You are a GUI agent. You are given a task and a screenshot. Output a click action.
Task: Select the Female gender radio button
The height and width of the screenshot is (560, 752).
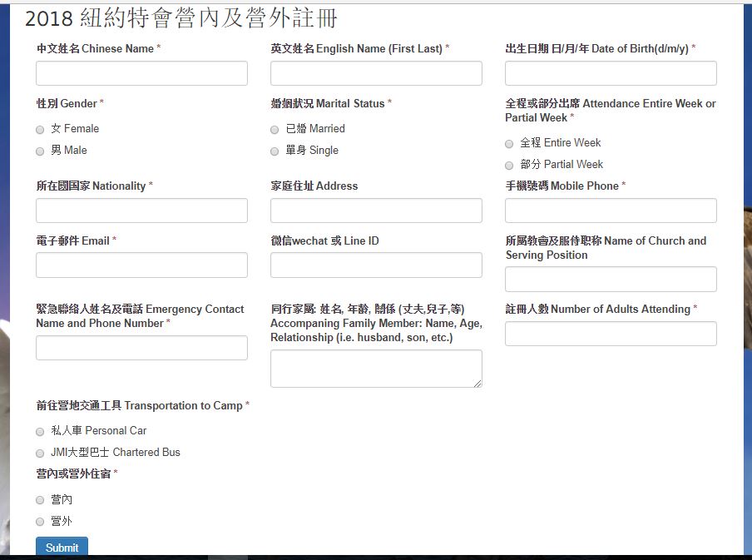pyautogui.click(x=40, y=130)
